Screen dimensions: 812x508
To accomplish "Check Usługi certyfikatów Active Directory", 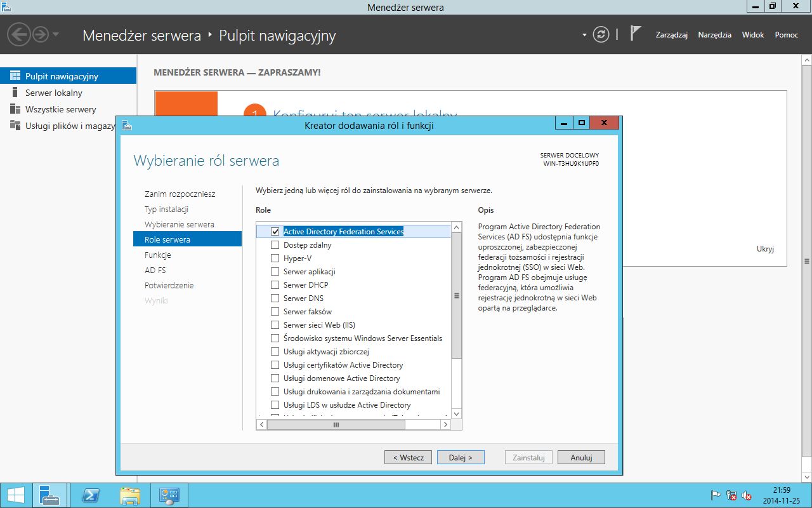I will 275,365.
